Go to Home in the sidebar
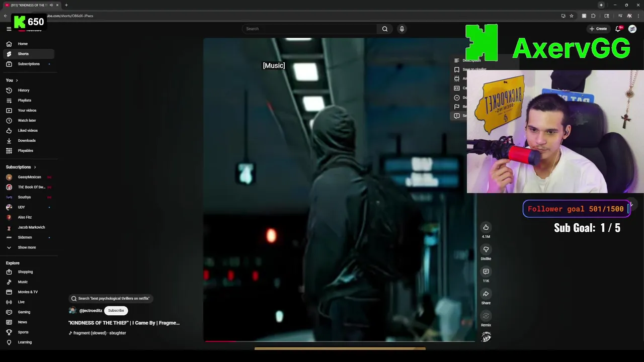The image size is (644, 362). pyautogui.click(x=28, y=44)
